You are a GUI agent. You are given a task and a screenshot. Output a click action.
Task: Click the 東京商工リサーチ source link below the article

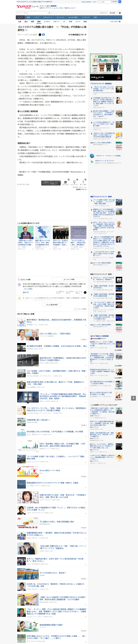(x=81, y=190)
